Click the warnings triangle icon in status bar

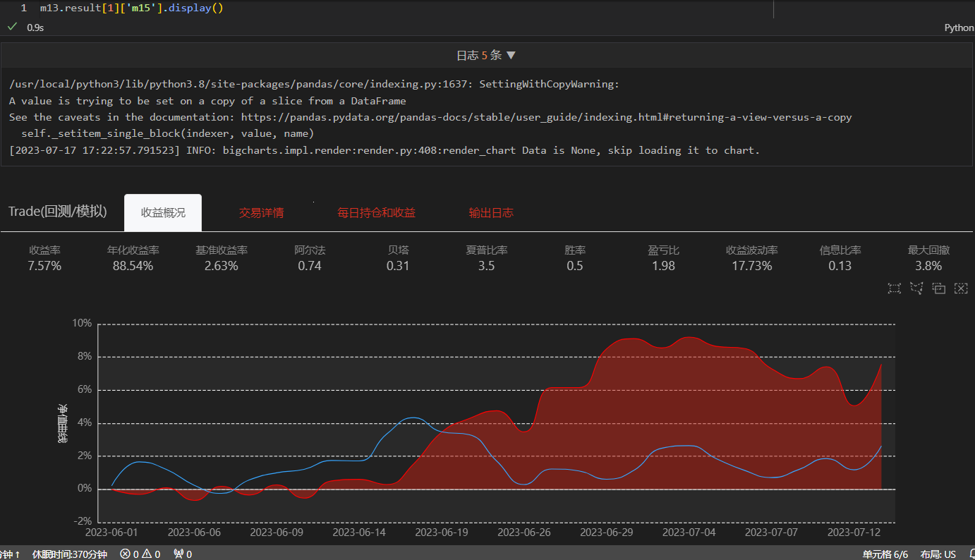pos(147,554)
